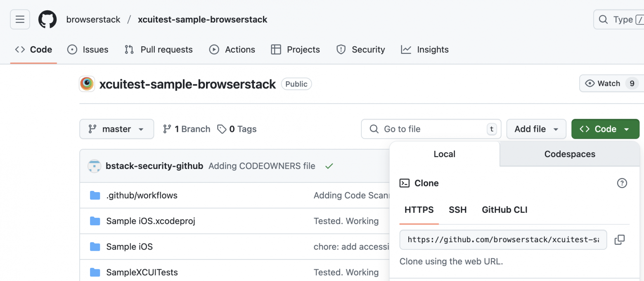The image size is (644, 281).
Task: View the 1 Branch link
Action: tap(187, 129)
